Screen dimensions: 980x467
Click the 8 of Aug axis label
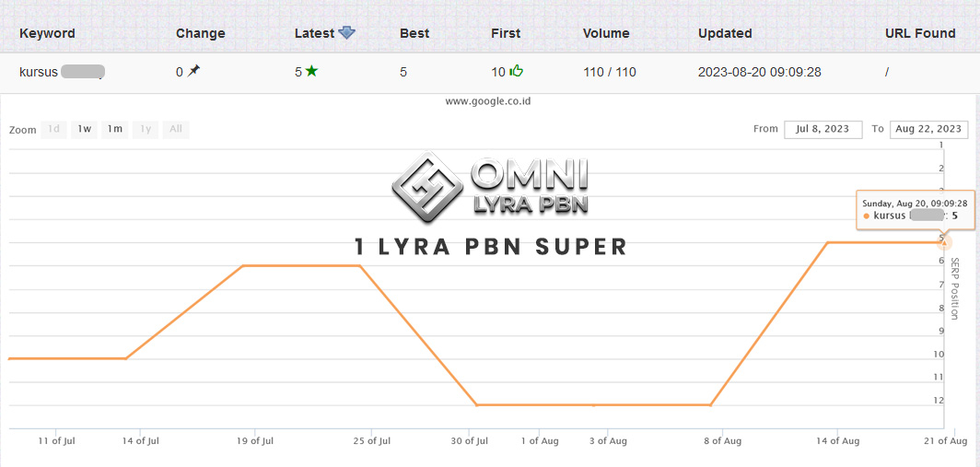(722, 440)
